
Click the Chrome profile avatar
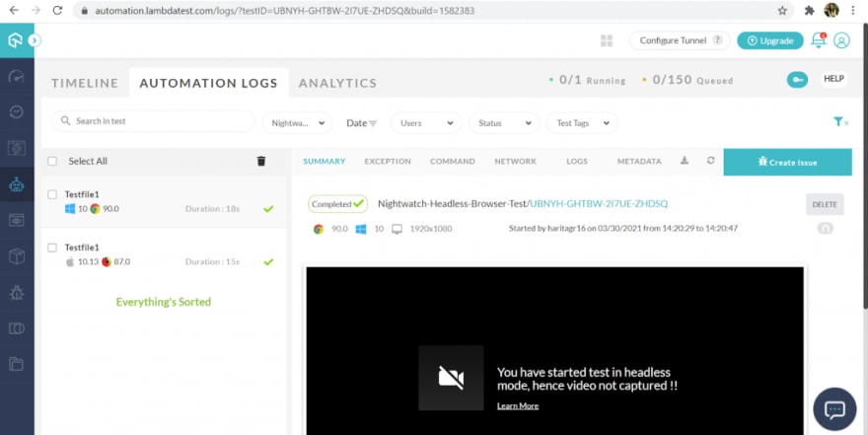click(832, 10)
